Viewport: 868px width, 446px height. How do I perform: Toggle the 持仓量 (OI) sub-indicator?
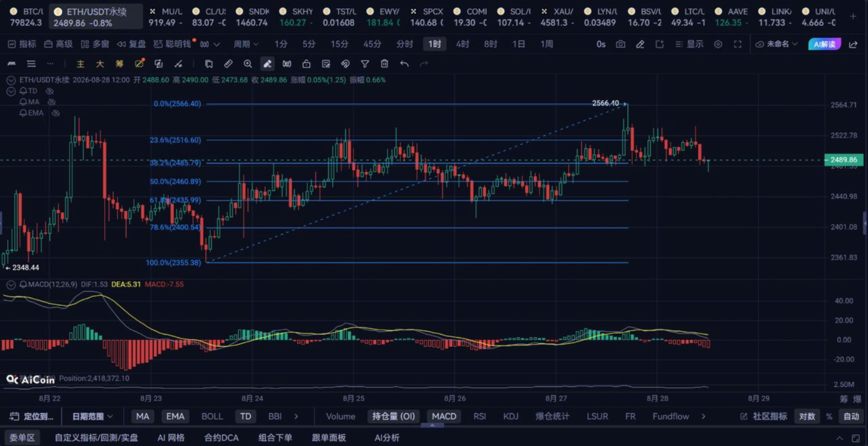point(394,416)
